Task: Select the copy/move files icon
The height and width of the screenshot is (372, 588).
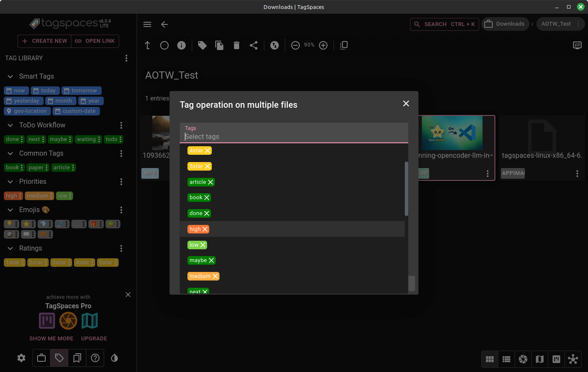Action: (219, 45)
